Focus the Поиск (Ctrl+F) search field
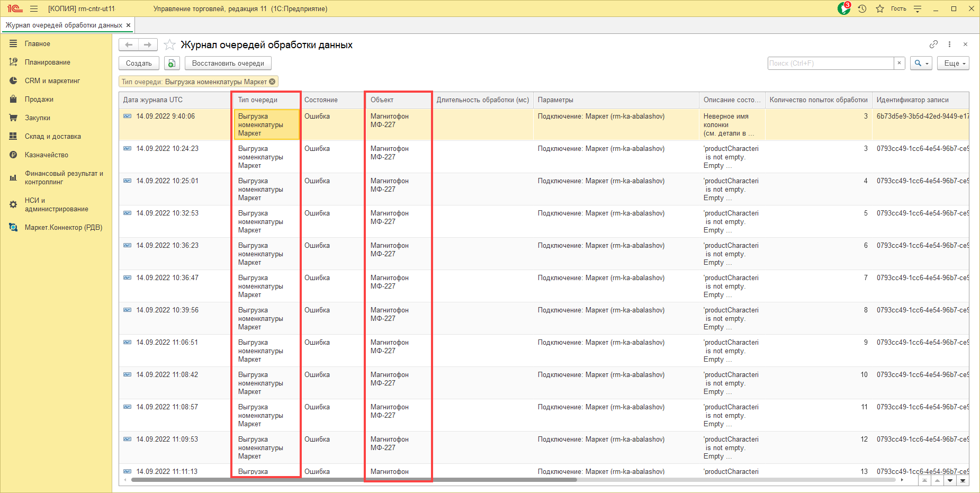 (x=830, y=64)
